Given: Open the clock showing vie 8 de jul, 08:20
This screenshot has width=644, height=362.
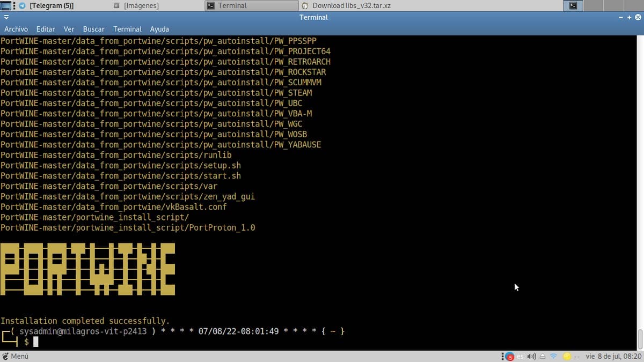Looking at the screenshot, I should (613, 356).
